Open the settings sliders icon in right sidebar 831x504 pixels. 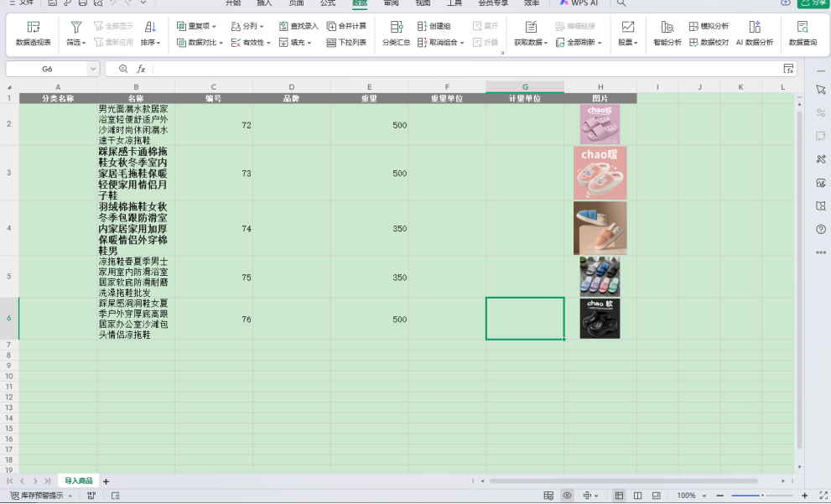click(821, 113)
